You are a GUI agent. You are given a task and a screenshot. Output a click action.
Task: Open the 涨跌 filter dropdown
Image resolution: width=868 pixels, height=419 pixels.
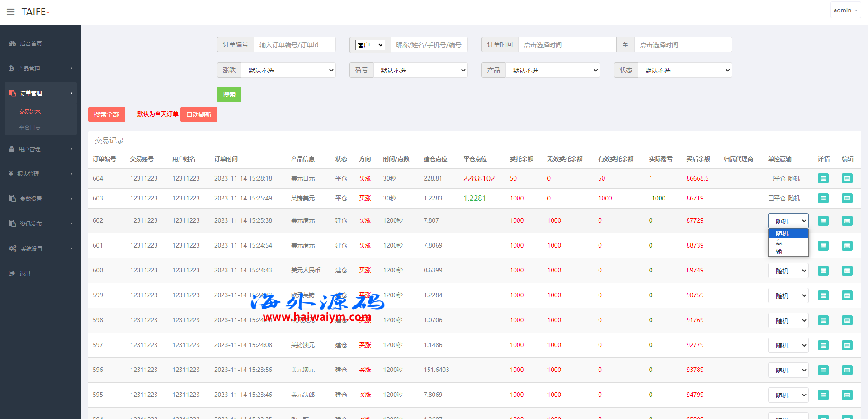(x=288, y=70)
